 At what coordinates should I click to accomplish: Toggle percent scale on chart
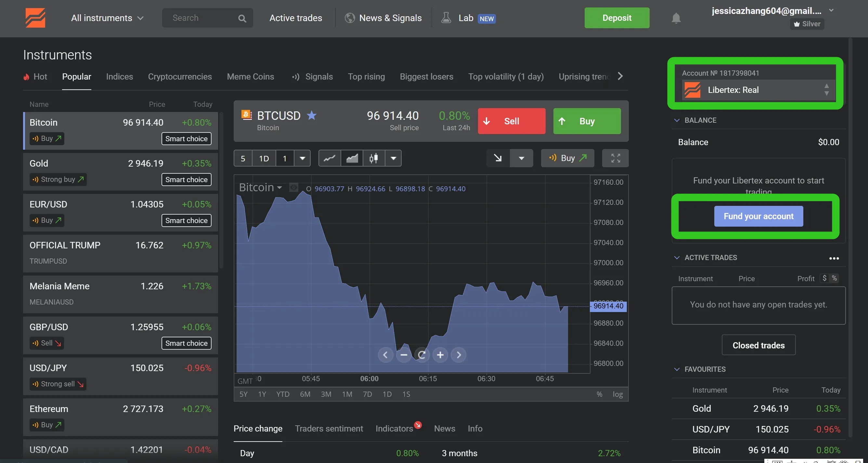tap(599, 394)
